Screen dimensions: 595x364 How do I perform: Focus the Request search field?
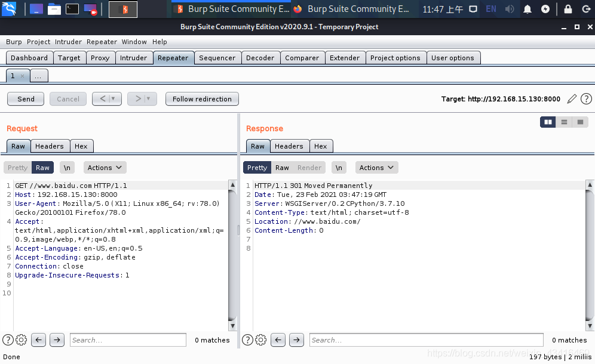point(128,340)
